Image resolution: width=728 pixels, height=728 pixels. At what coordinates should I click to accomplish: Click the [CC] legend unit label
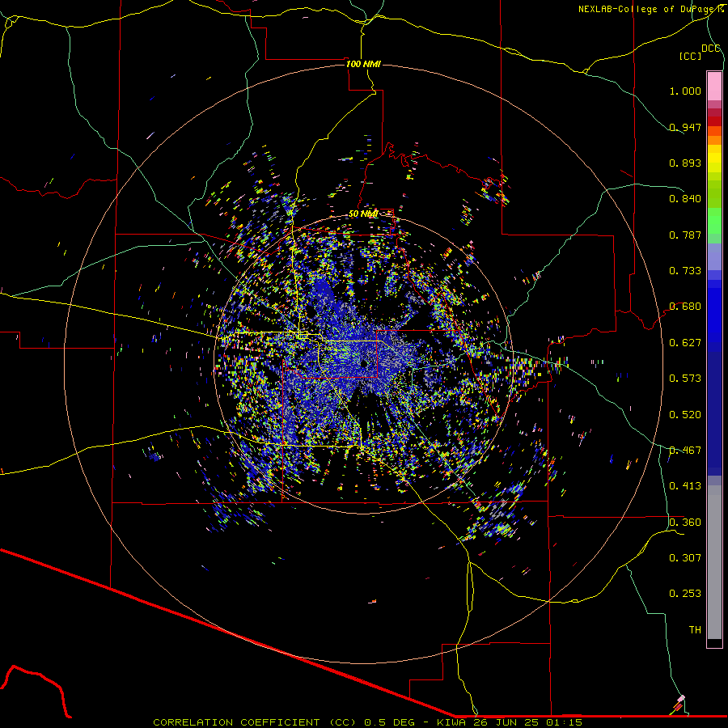(x=690, y=56)
